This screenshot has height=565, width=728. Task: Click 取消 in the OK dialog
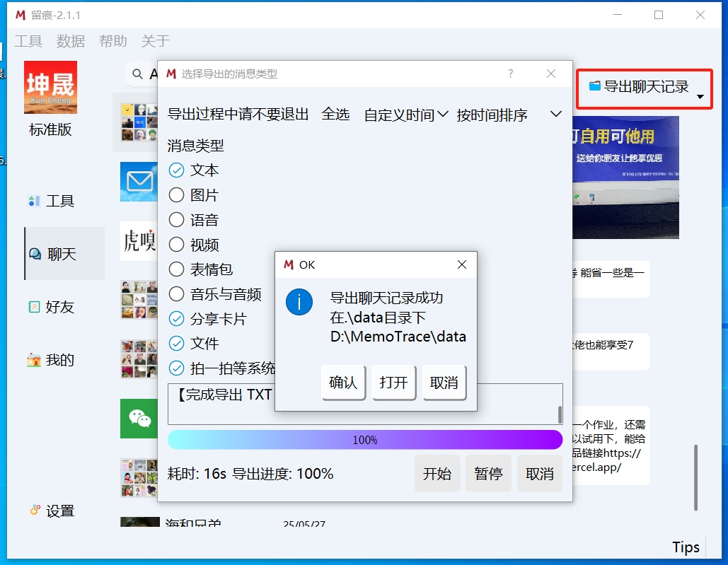(444, 383)
